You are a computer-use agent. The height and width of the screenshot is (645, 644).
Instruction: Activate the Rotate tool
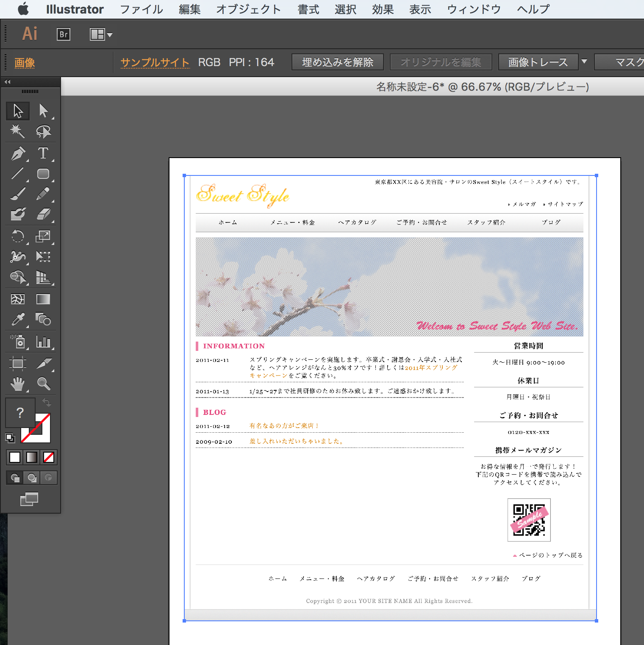click(18, 236)
